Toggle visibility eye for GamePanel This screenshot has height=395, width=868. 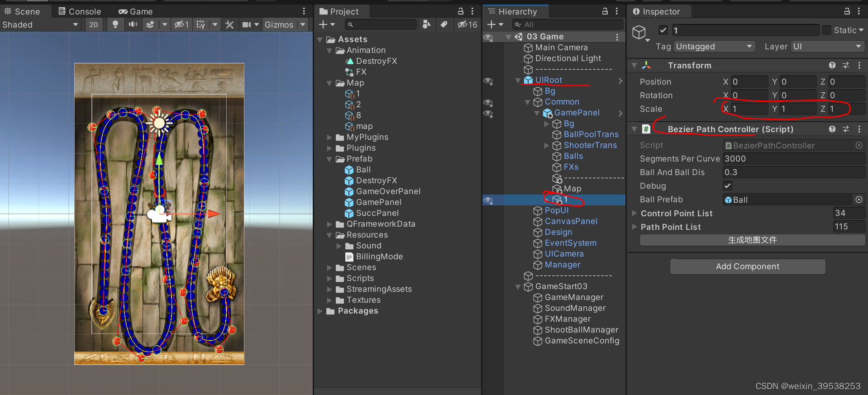tap(488, 114)
